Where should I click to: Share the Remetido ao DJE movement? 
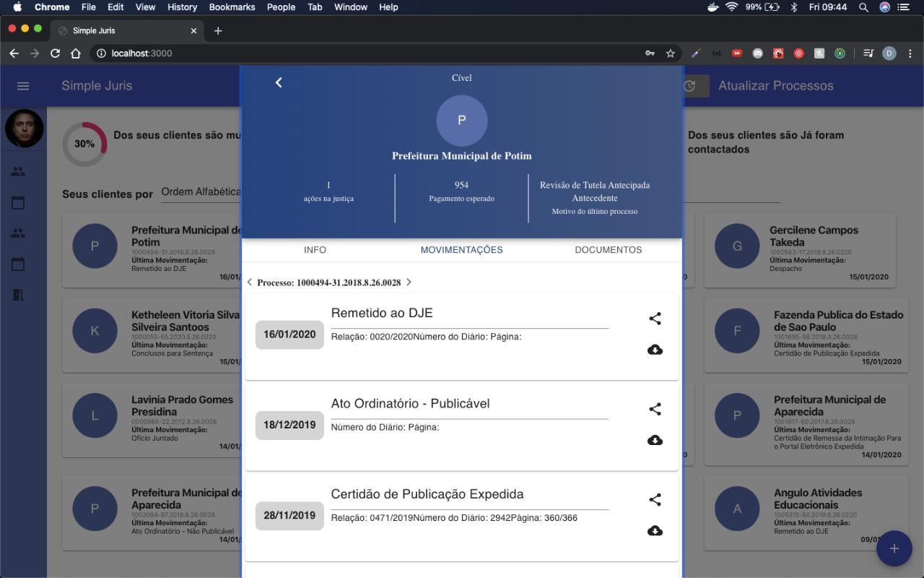pyautogui.click(x=655, y=319)
